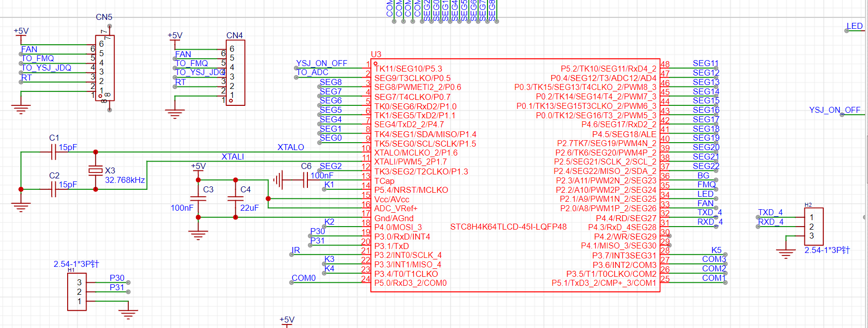Select the K3 net label
Screen dimensions: 868x328
click(329, 259)
